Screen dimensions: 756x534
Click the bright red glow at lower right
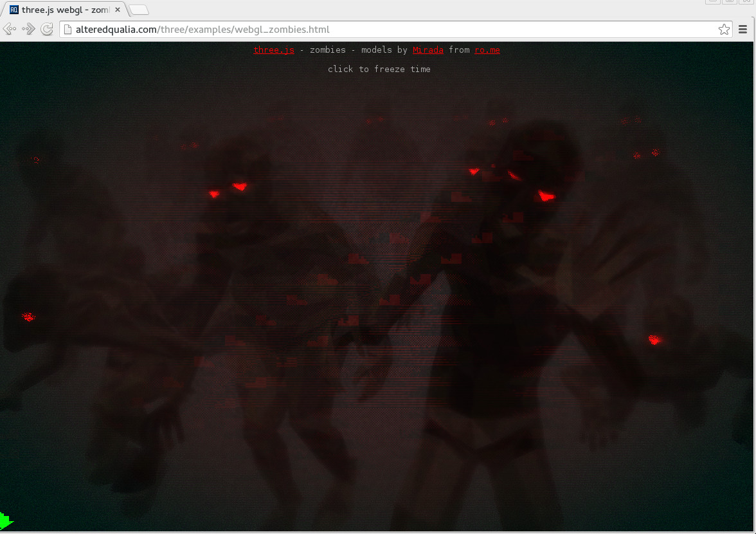click(654, 340)
